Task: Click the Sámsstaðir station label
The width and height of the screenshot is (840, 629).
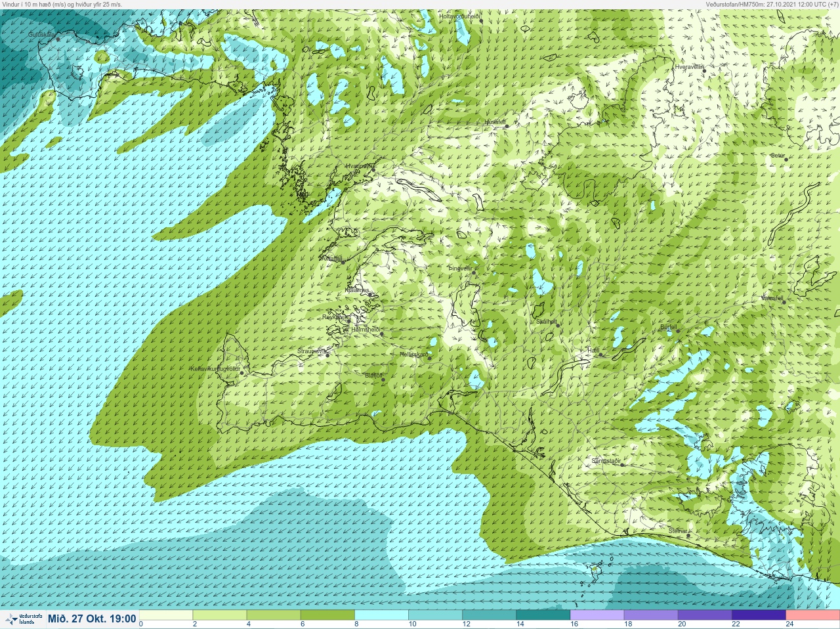Action: point(606,461)
